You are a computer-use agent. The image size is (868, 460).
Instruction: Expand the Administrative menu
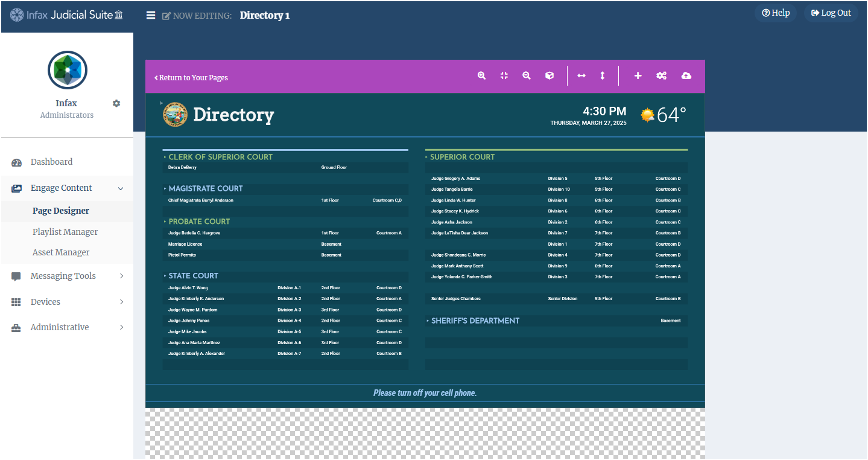tap(67, 327)
